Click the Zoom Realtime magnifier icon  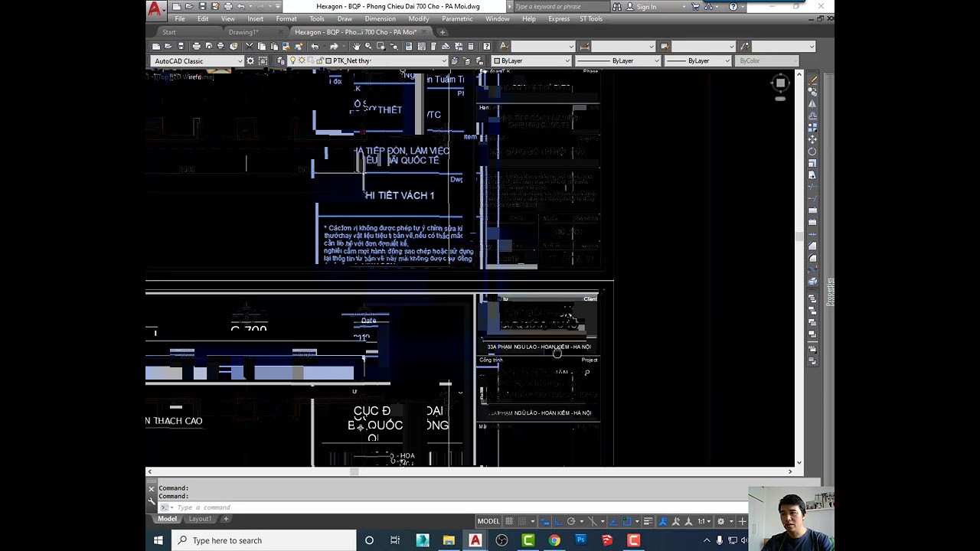(368, 46)
